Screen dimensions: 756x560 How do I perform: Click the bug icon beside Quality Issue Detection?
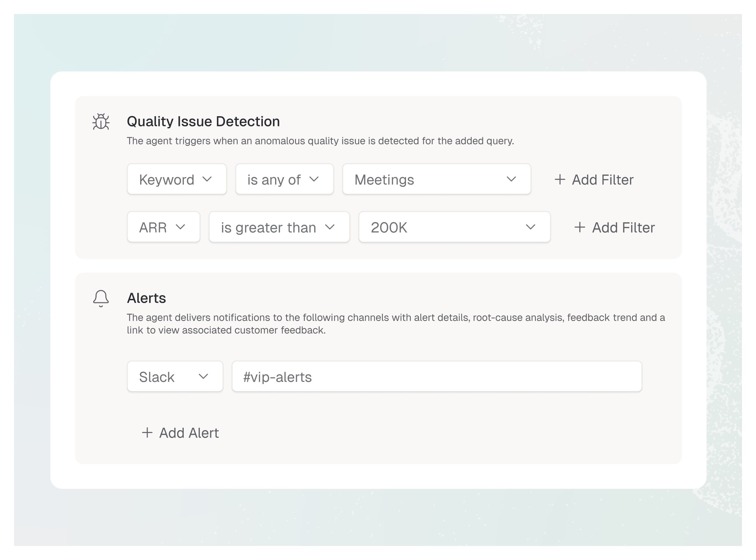101,121
